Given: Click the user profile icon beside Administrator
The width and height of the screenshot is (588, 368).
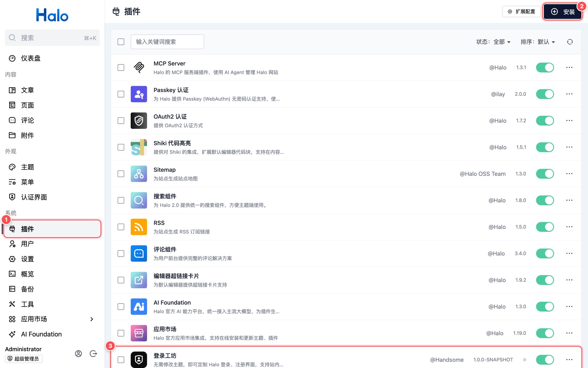Looking at the screenshot, I should tap(78, 354).
